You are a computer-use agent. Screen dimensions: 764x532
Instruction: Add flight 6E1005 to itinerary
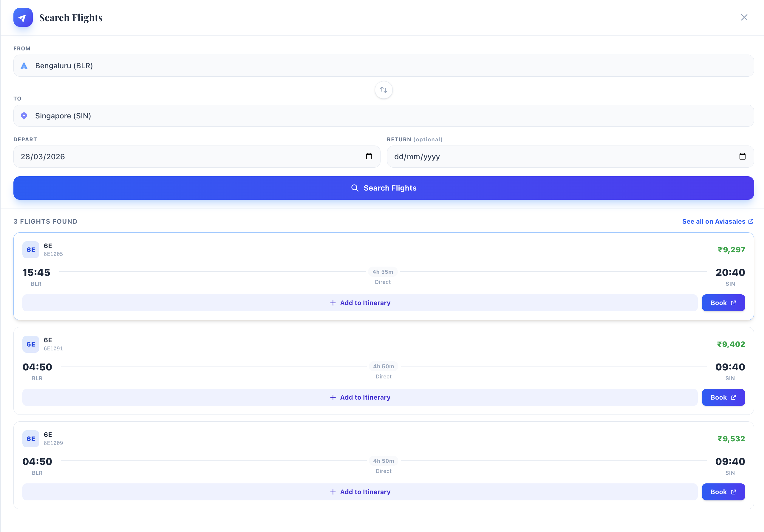[360, 303]
